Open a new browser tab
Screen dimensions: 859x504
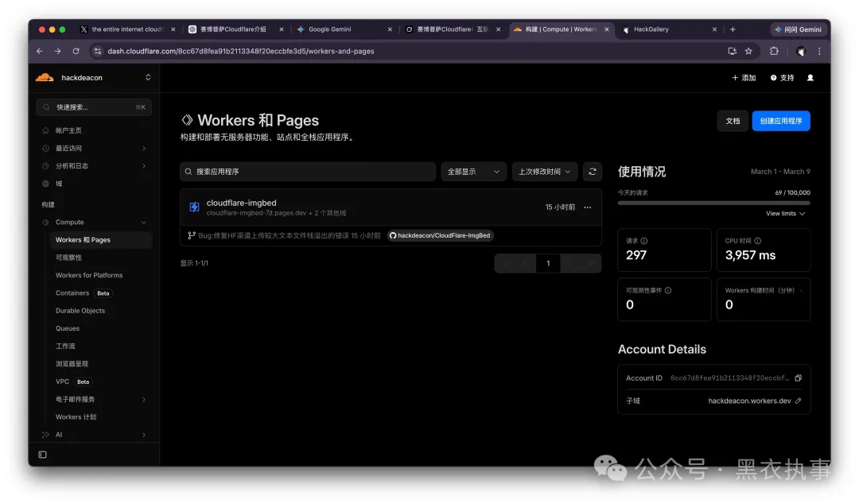[733, 29]
